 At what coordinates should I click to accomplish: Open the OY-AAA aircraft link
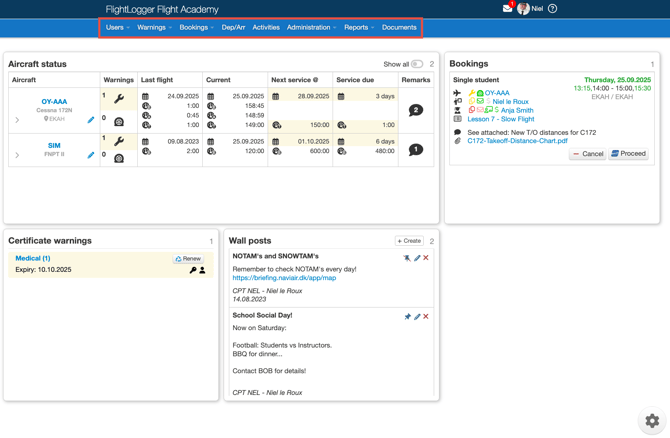pos(54,102)
